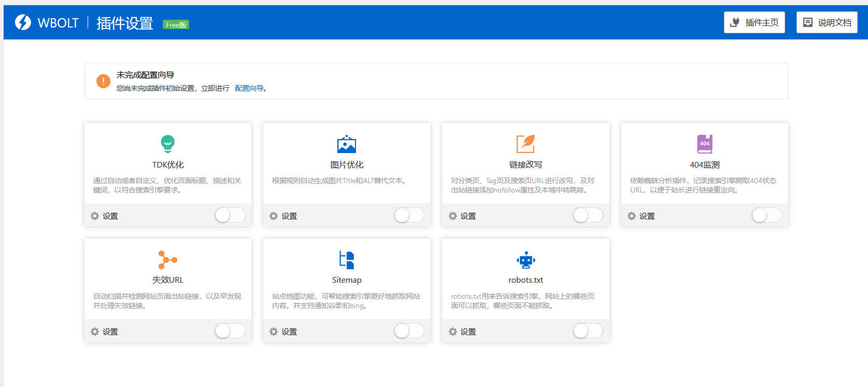Click the Sitemap blue document icon
This screenshot has height=387, width=868.
pos(347,259)
